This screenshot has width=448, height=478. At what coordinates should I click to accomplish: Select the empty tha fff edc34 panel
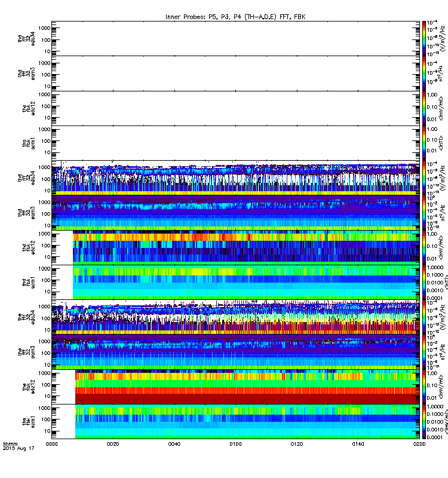click(235, 38)
